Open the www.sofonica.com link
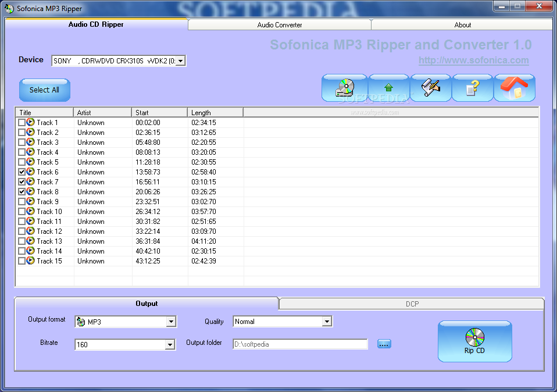The width and height of the screenshot is (557, 392). click(x=473, y=60)
